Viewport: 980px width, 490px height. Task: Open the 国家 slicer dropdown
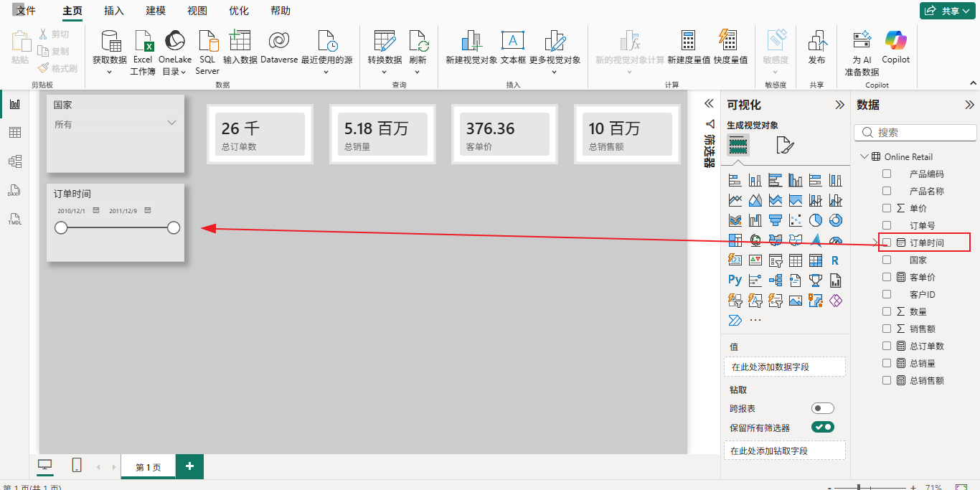pos(171,123)
